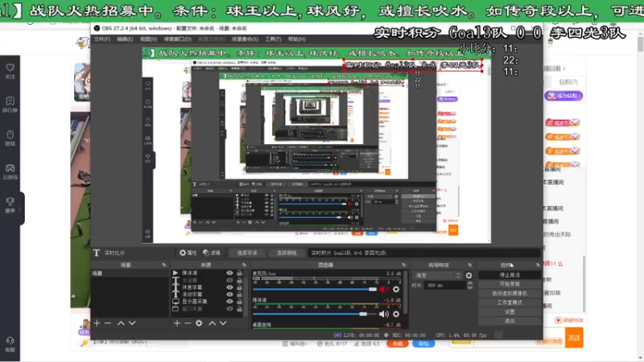Pop out 场景 dock with panel icon

[x=164, y=265]
